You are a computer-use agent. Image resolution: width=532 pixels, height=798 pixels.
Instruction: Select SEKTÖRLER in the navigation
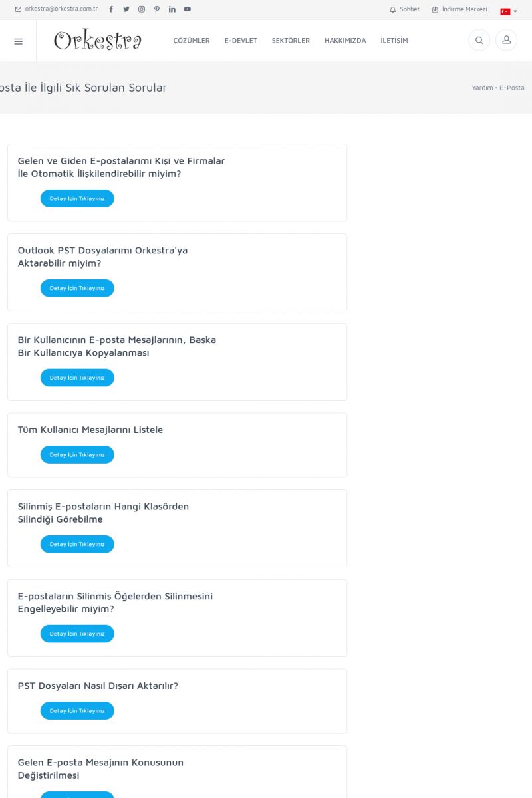291,41
